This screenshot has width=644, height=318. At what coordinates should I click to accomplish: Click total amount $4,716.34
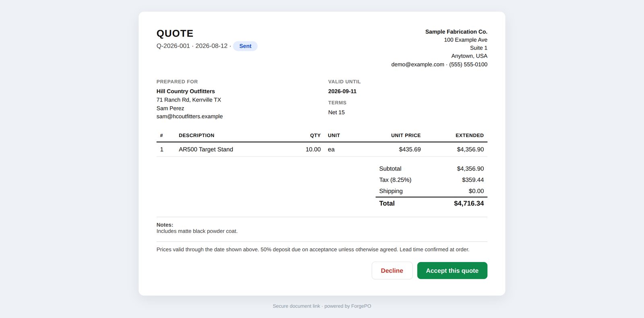(x=469, y=203)
